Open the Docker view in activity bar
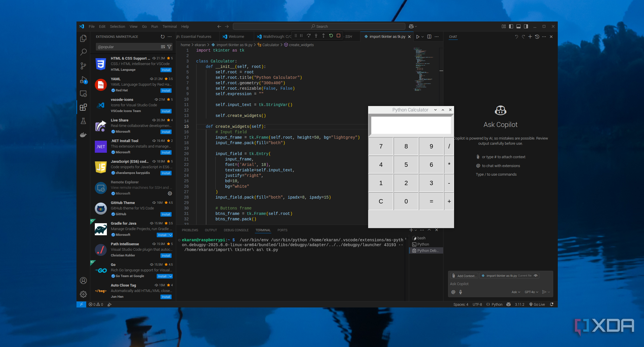This screenshot has width=644, height=347. coord(83,135)
